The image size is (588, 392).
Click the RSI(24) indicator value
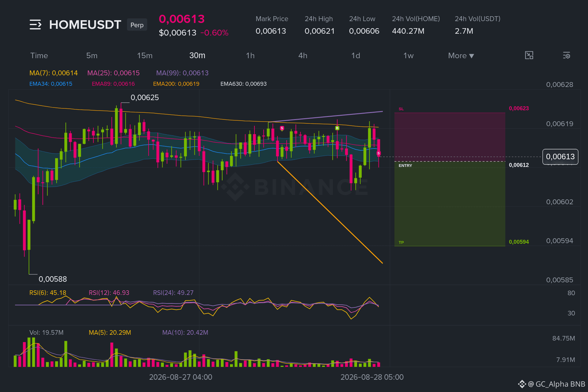[173, 293]
